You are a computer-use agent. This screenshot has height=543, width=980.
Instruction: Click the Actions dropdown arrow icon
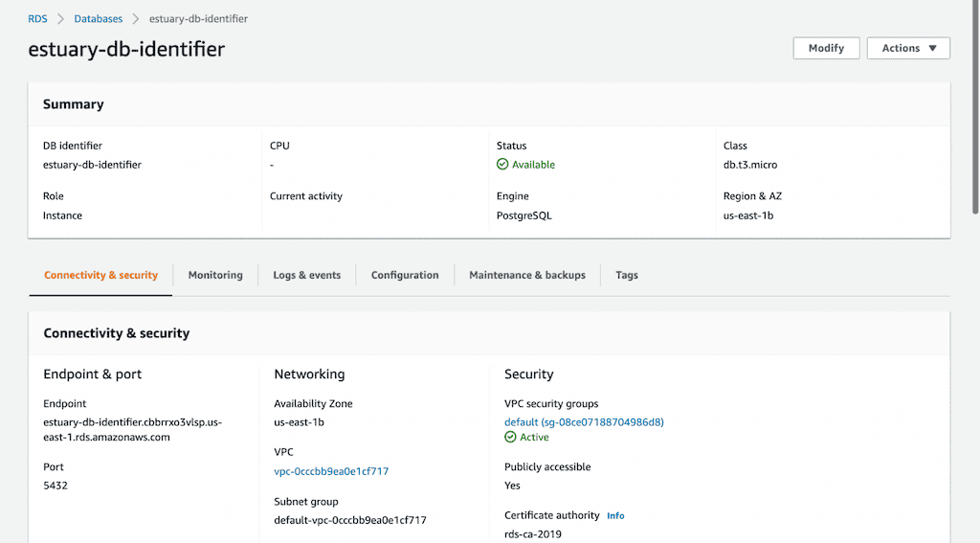pos(932,48)
